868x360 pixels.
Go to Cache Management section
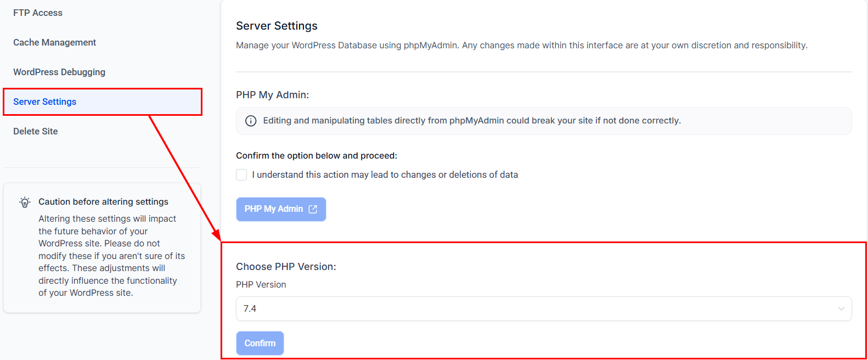pyautogui.click(x=54, y=42)
